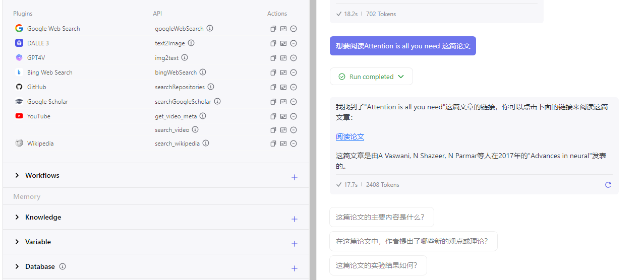Expand the Variable section
This screenshot has height=280, width=644.
17,242
